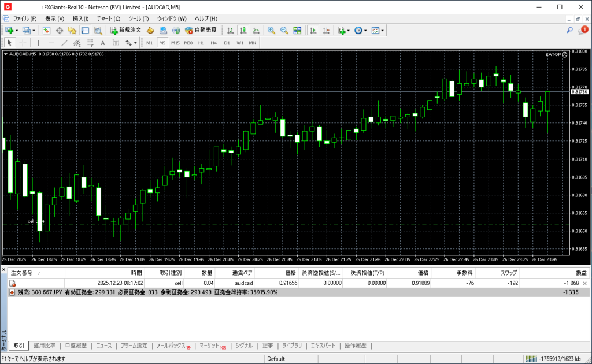This screenshot has width=592, height=364.
Task: Click the 新規注文 (New Order) button
Action: 125,30
